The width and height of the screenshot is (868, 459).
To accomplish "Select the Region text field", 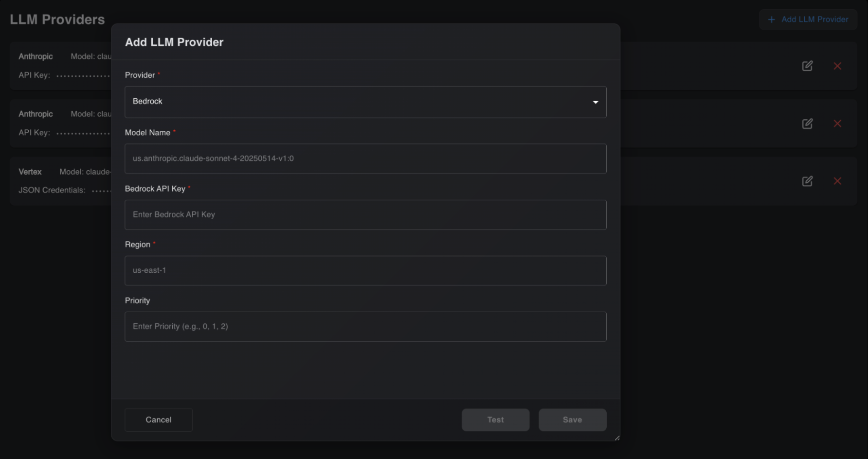I will (x=365, y=270).
